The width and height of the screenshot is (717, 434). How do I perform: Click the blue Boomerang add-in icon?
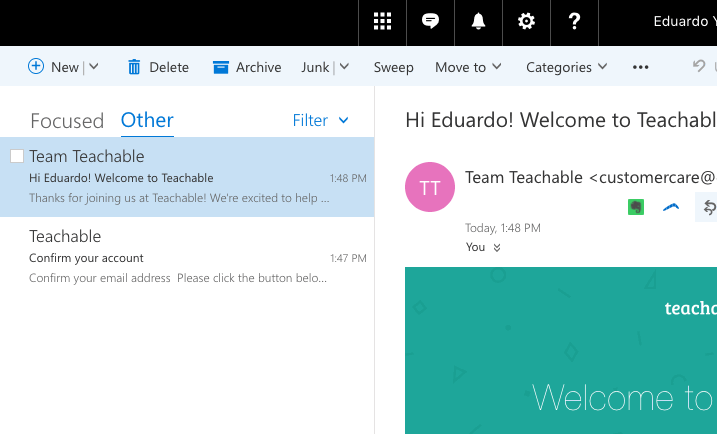671,207
